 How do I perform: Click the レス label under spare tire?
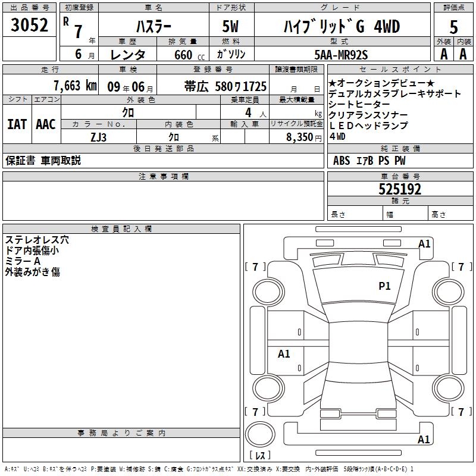click(x=260, y=455)
